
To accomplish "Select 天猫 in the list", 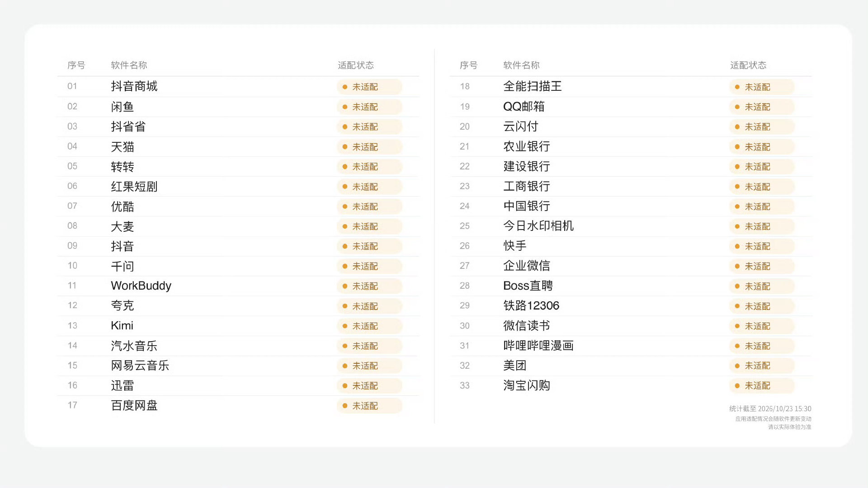I will [123, 146].
